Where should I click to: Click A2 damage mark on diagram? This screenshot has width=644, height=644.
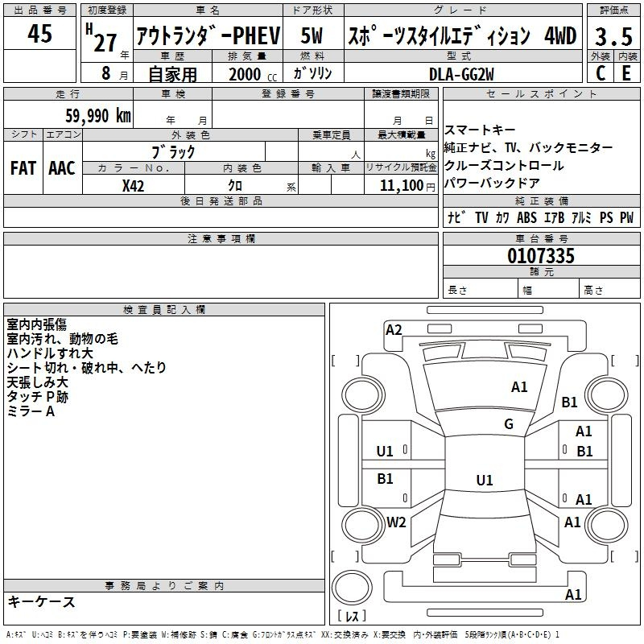(394, 330)
